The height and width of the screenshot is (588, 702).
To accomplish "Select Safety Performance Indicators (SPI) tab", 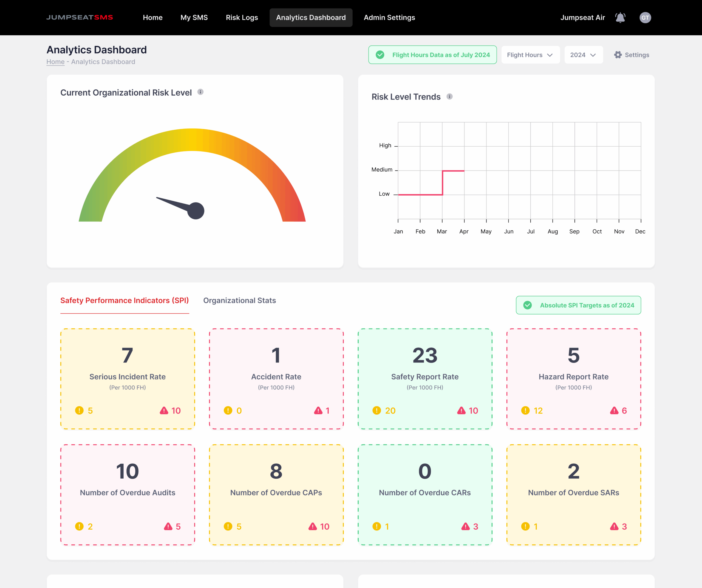I will coord(124,300).
